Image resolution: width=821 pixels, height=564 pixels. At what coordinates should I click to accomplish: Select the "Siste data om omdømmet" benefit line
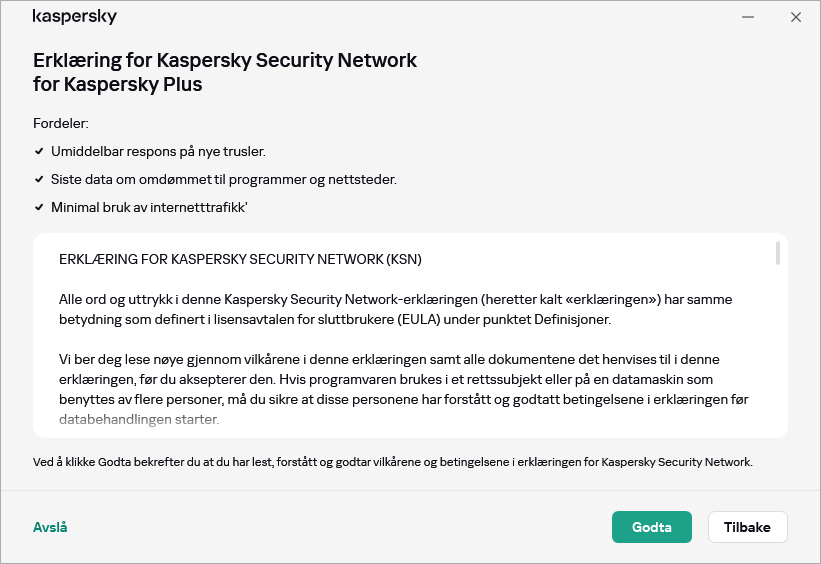[224, 180]
